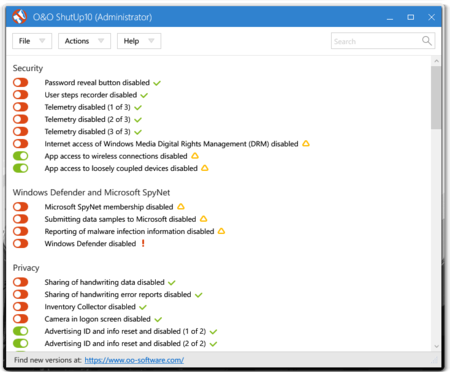Image resolution: width=450 pixels, height=376 pixels.
Task: Click red exclamation mark beside Windows Defender disabled
Action: tap(143, 243)
